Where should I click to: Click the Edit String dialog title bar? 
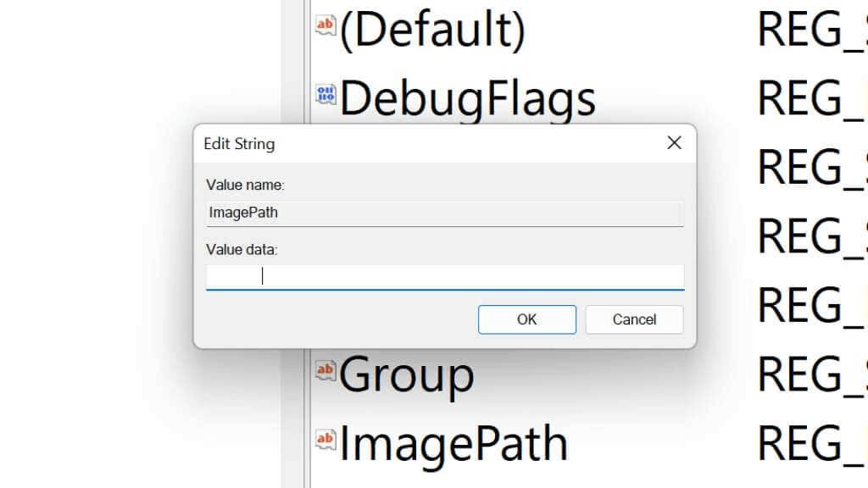(x=424, y=143)
